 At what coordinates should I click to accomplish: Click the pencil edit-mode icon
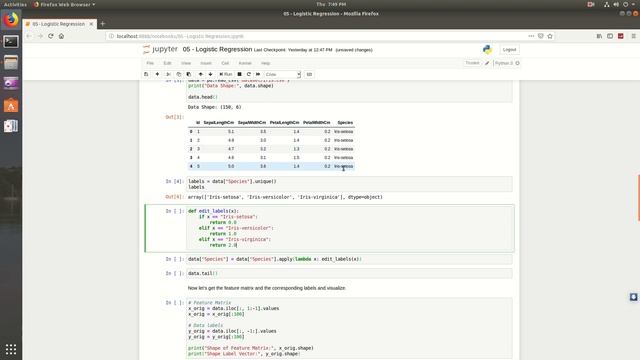click(x=487, y=63)
